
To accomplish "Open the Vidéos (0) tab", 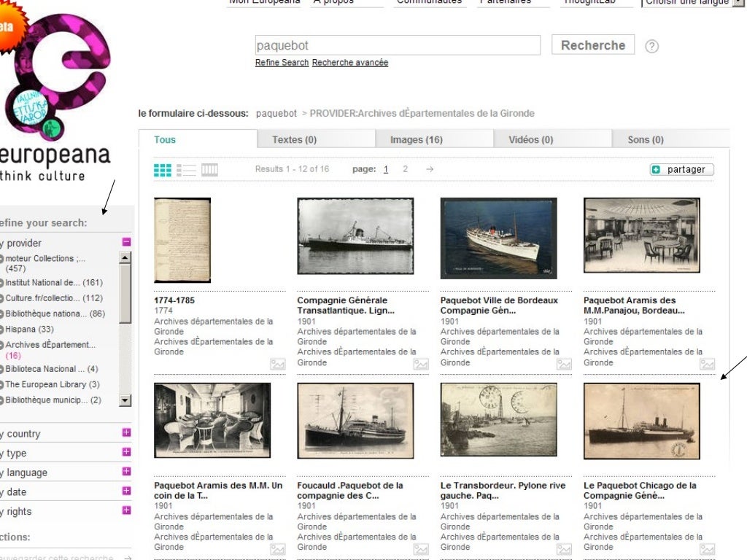I will pos(552,139).
